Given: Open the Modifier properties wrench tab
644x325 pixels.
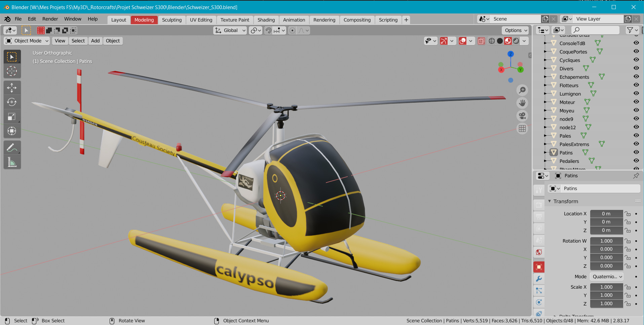Looking at the screenshot, I should point(539,279).
